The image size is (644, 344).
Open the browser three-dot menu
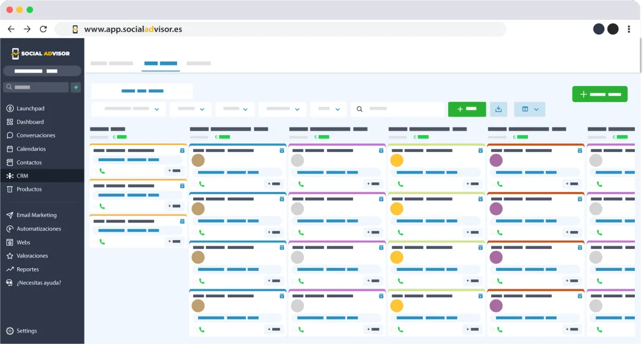pos(629,29)
